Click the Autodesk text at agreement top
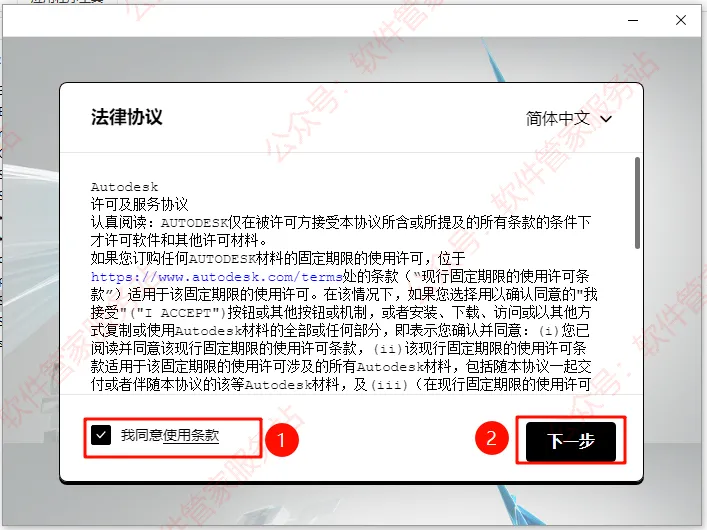The width and height of the screenshot is (707, 530). tap(124, 187)
